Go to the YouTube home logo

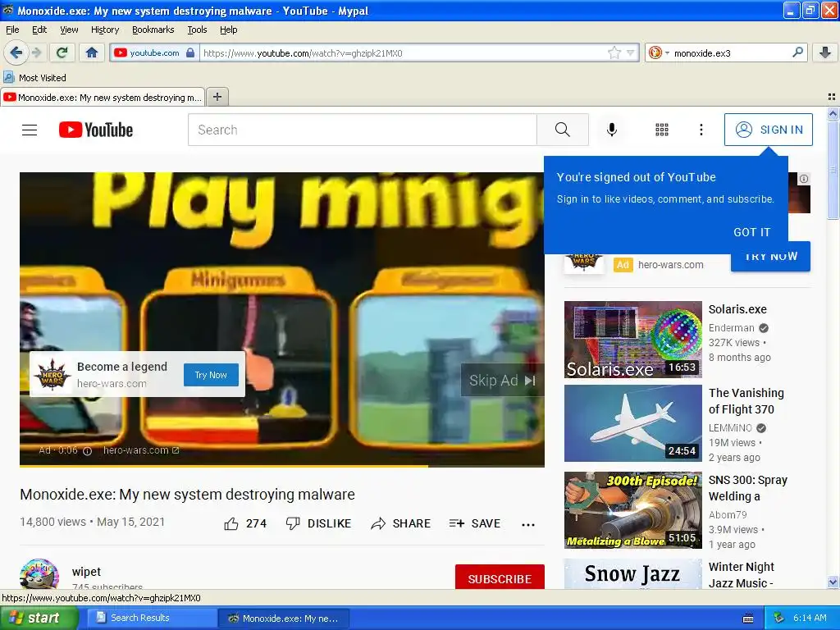(96, 130)
